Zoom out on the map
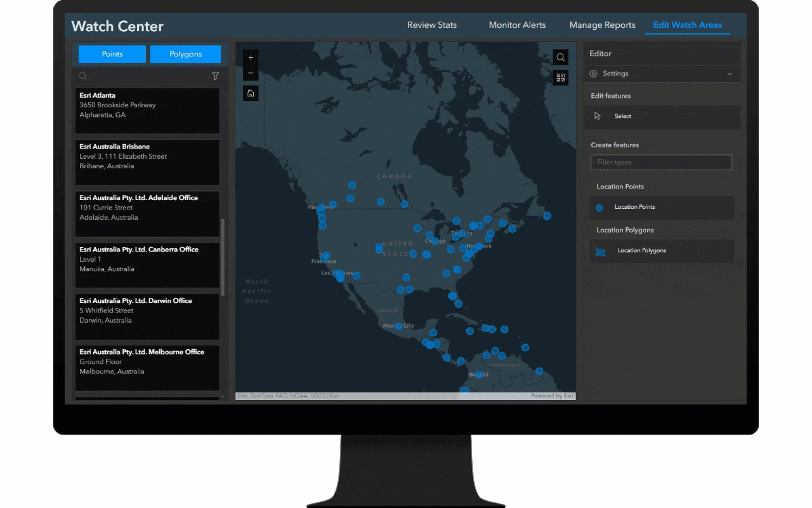The width and height of the screenshot is (812, 508). 251,73
